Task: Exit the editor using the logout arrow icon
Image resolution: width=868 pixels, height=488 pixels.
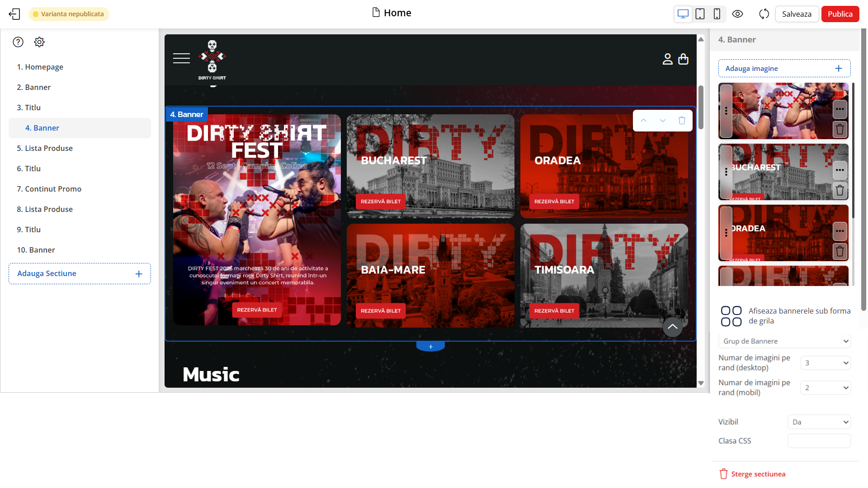Action: point(14,14)
